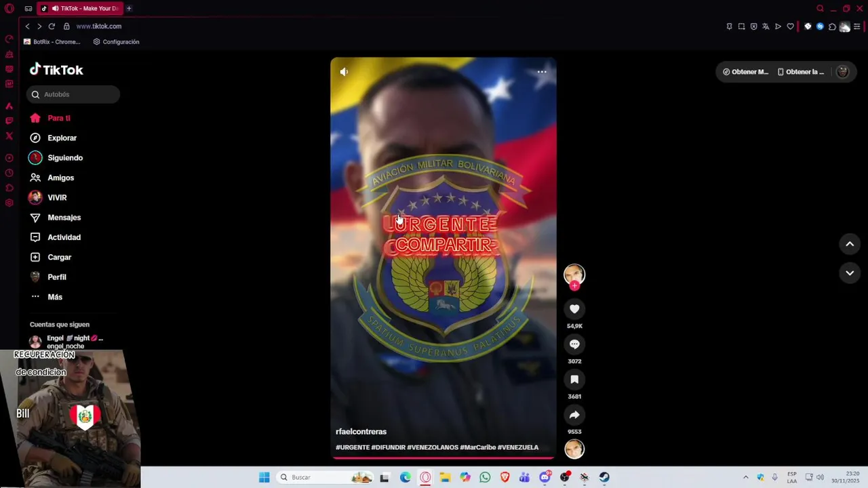Open Twitch in Opera sidebar
868x488 pixels.
[x=9, y=121]
